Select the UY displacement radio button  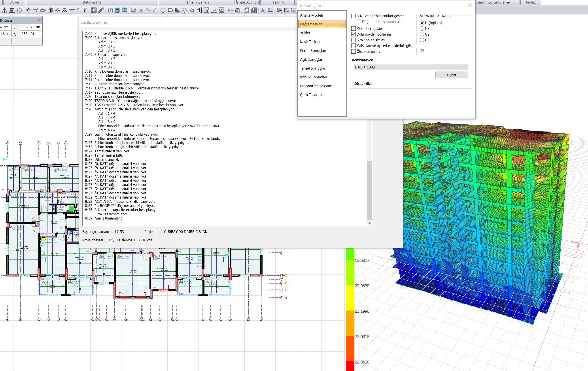(x=422, y=34)
